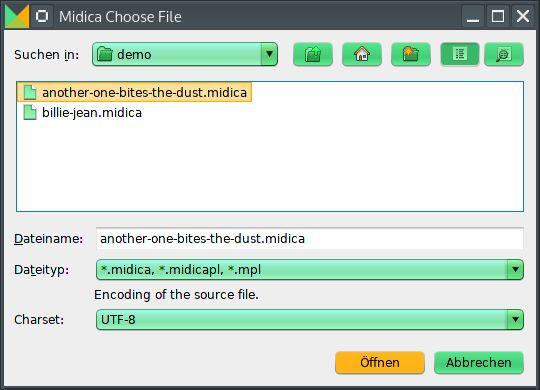The image size is (540, 390).
Task: Select the billie-jean.midica file
Action: click(x=83, y=113)
